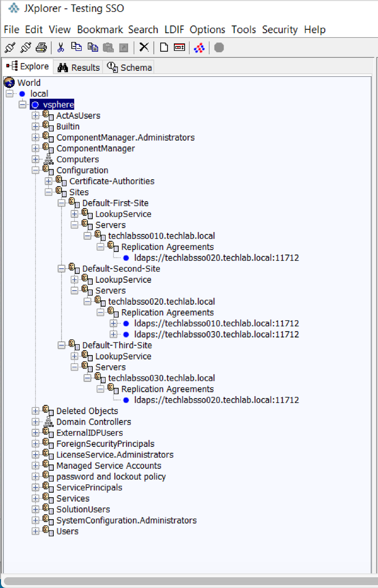Collapse the Default-Third-Site node
Viewport: 378px width, 588px height.
(x=62, y=345)
